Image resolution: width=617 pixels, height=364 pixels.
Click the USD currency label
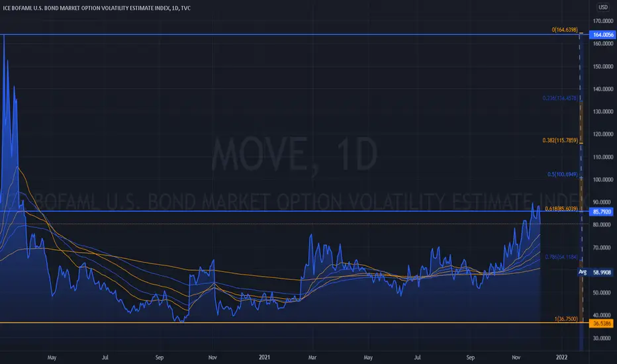click(603, 7)
